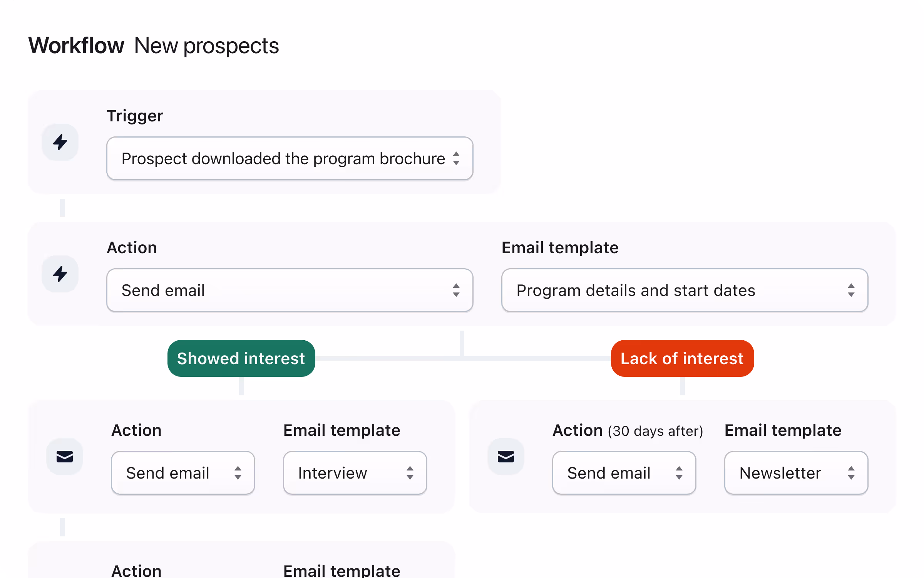
Task: Click the envelope icon beside Newsletter action
Action: [x=506, y=457]
